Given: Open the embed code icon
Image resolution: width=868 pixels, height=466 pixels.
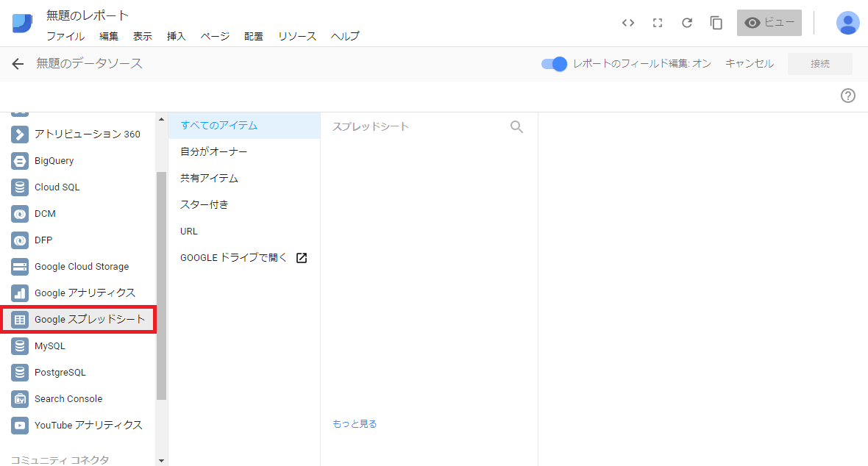Looking at the screenshot, I should (x=627, y=23).
